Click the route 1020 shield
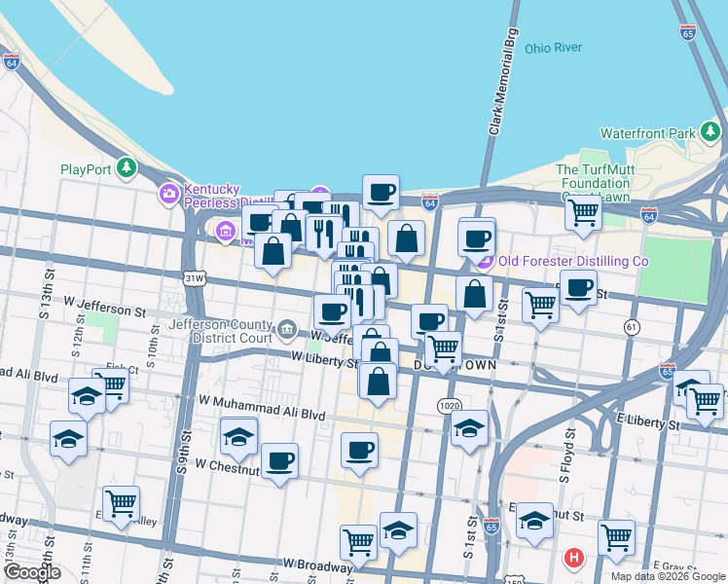The width and height of the screenshot is (728, 584). click(x=449, y=406)
